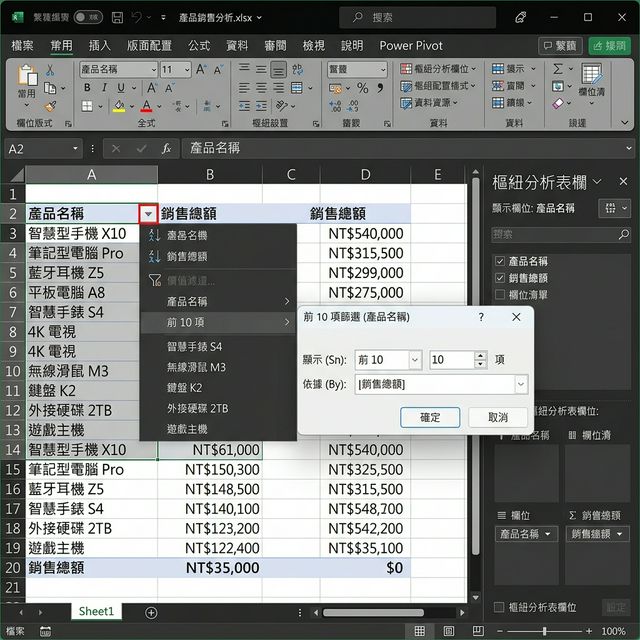Open the 公式 ribbon tab

pyautogui.click(x=199, y=45)
